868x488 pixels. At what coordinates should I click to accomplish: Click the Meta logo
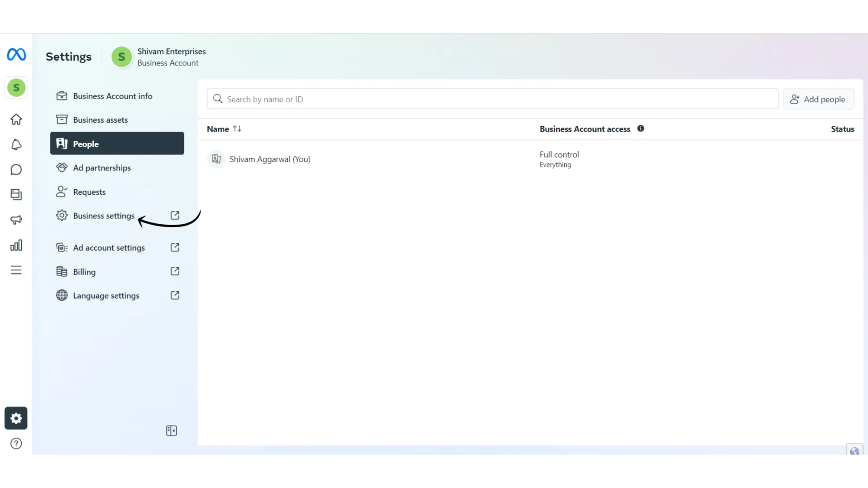point(16,55)
